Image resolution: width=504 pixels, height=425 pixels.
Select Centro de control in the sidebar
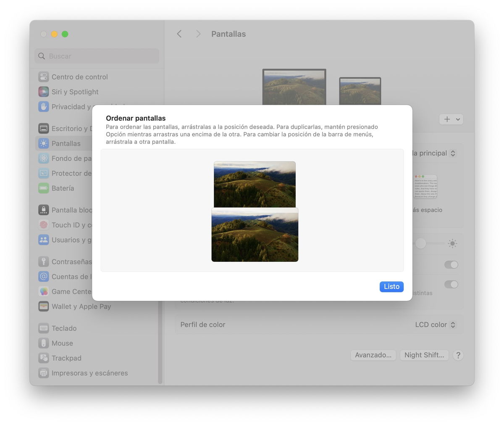click(79, 77)
